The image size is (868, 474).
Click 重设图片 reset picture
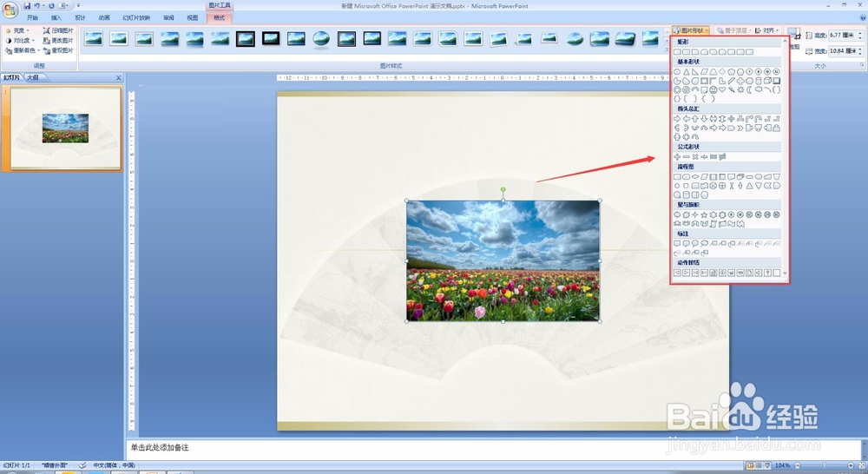pos(58,50)
